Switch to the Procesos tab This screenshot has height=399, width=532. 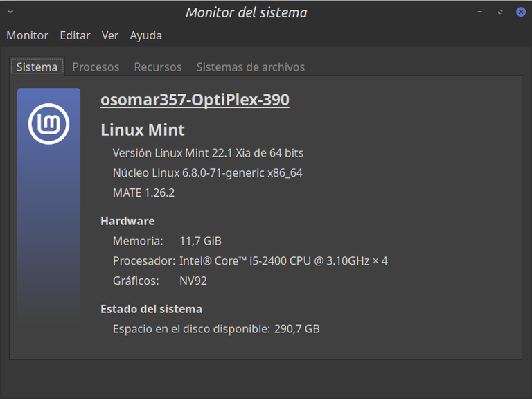tap(96, 66)
